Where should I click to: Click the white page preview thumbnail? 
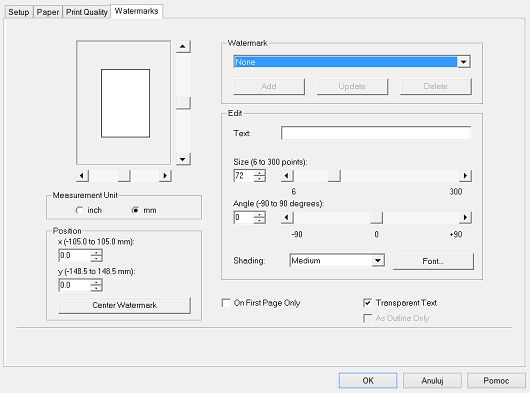point(125,103)
